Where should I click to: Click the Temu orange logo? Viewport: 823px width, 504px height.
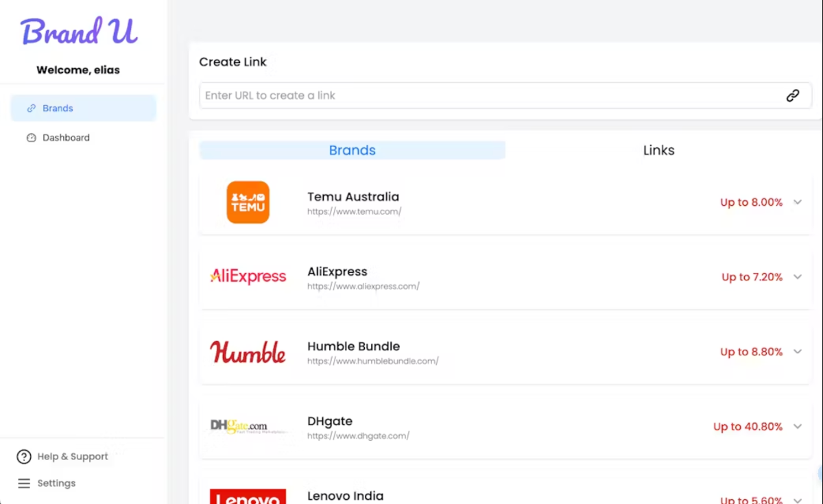point(248,202)
